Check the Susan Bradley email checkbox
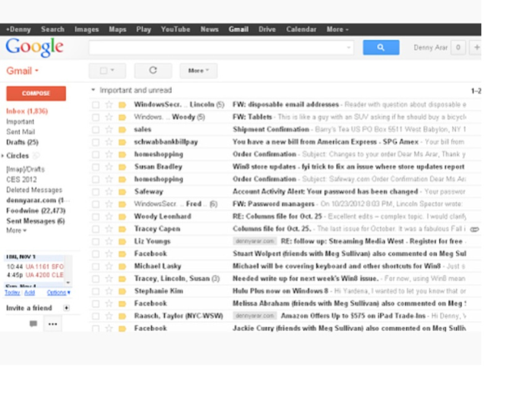Screen dimensions: 532x397 [96, 167]
